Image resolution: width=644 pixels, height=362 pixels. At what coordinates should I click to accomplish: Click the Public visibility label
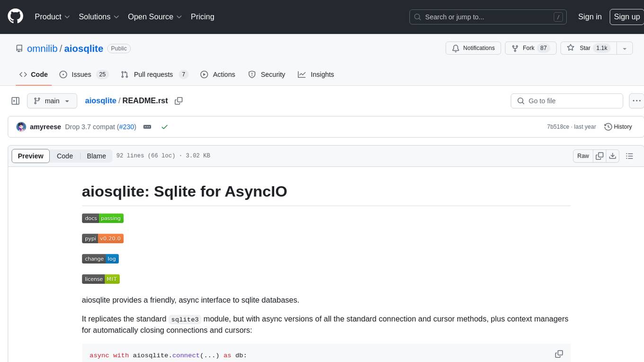(x=119, y=48)
